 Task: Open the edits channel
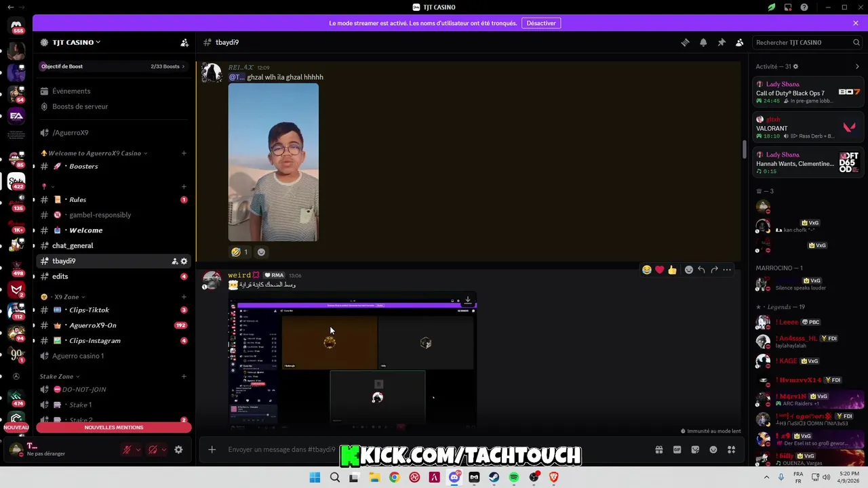tap(114, 277)
